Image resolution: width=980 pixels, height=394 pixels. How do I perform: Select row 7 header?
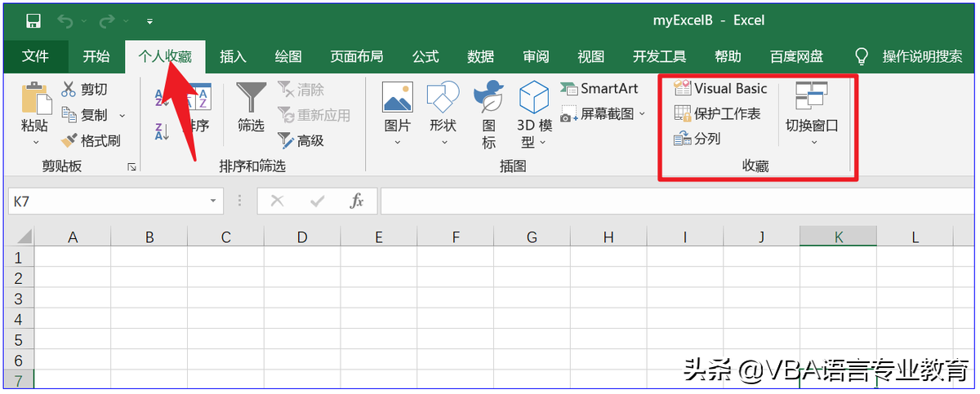coord(20,379)
